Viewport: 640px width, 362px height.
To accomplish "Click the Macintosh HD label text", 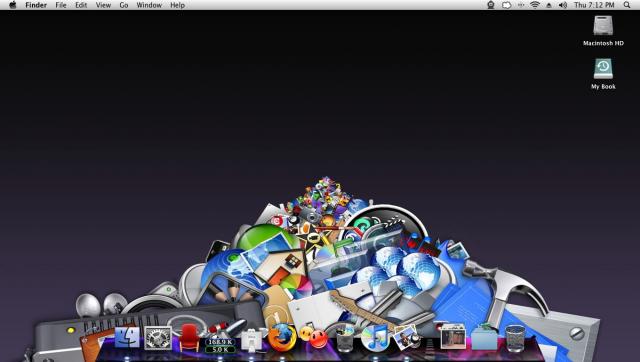I will click(603, 43).
